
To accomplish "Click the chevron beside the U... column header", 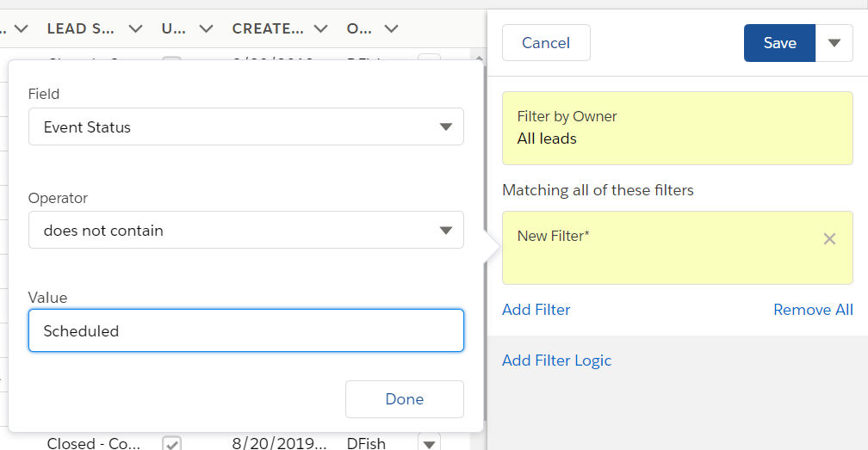I will (x=206, y=28).
